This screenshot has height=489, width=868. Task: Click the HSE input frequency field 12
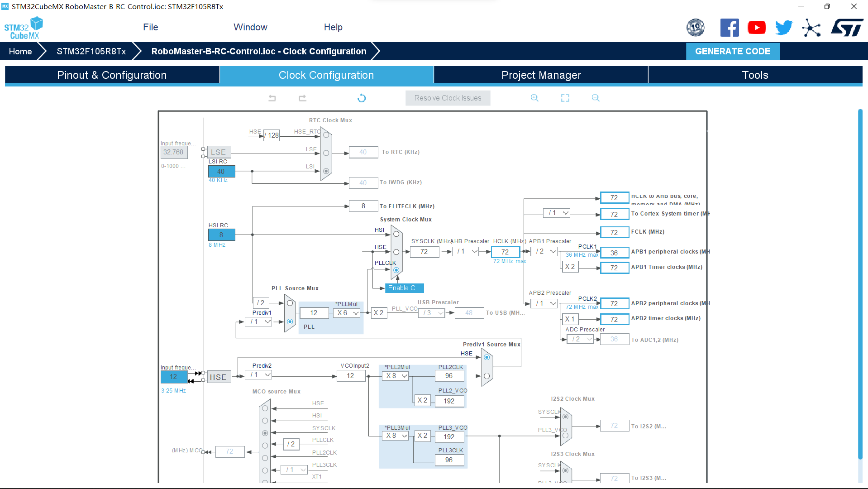(x=174, y=377)
